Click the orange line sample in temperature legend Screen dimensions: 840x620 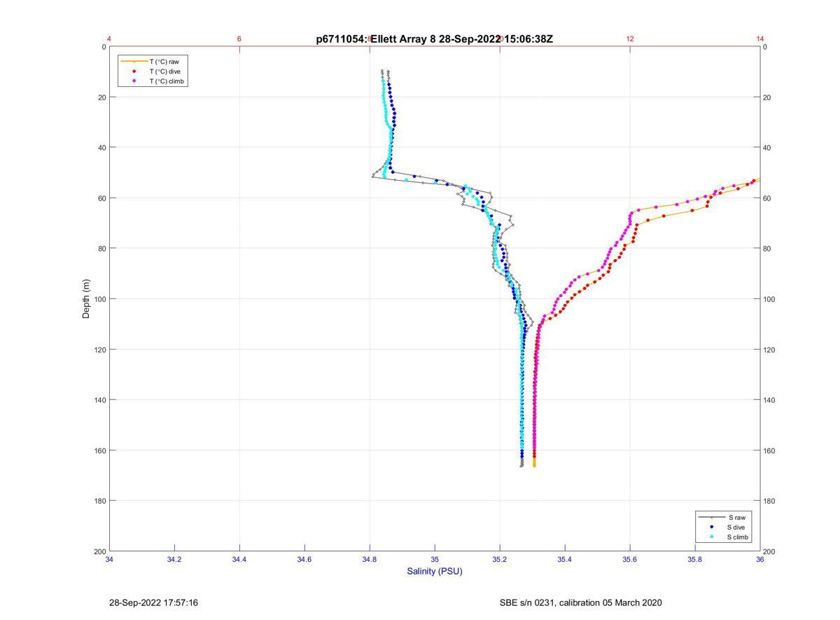(x=134, y=62)
